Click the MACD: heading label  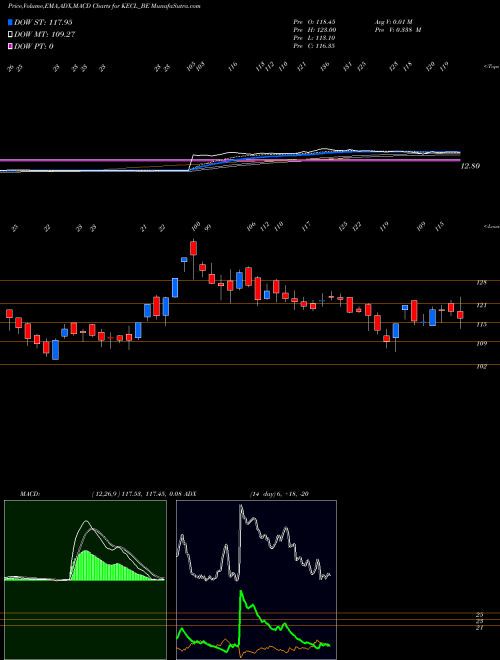click(x=29, y=493)
